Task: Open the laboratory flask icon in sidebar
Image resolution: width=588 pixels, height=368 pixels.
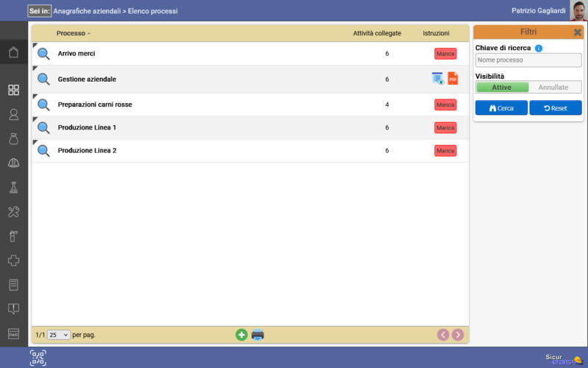Action: click(13, 188)
